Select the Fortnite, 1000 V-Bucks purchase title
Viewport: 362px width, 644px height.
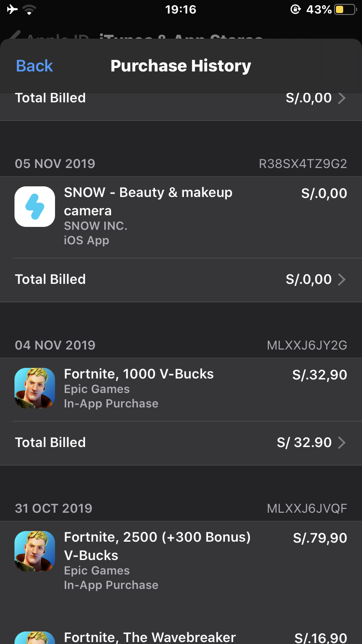click(139, 374)
